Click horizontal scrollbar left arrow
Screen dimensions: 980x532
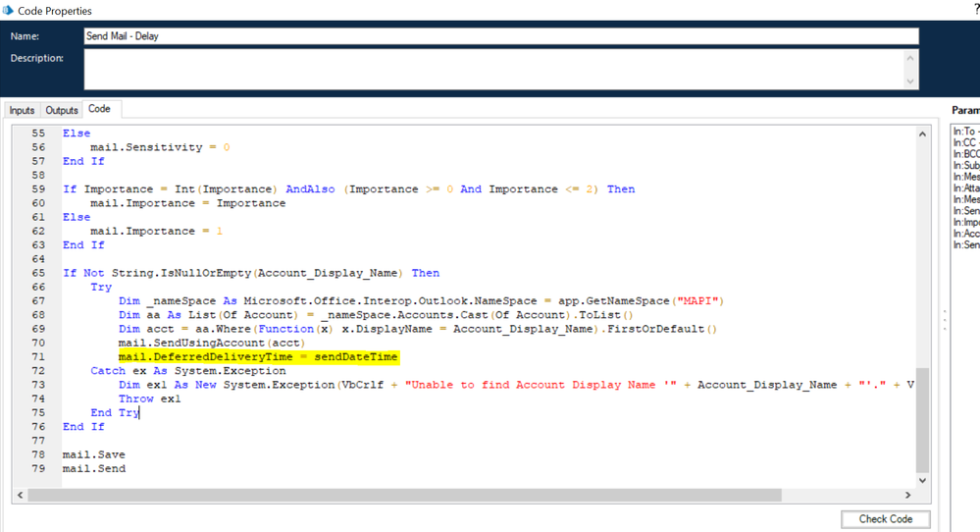click(21, 495)
